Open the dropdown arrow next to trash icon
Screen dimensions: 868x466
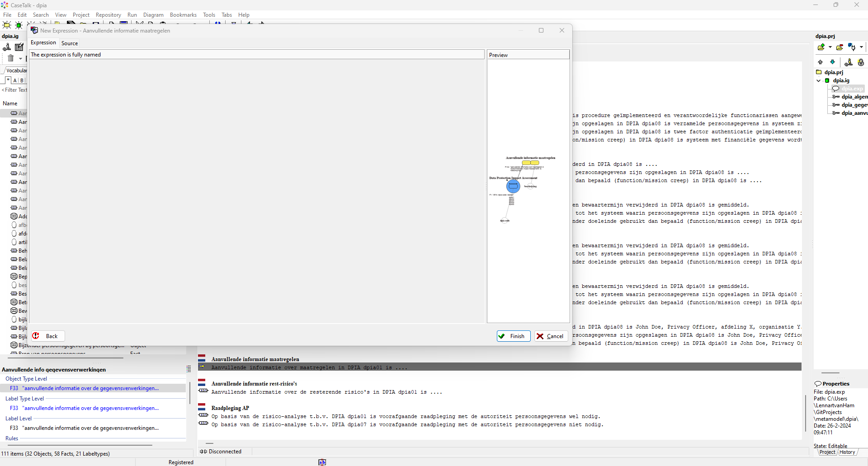[20, 58]
